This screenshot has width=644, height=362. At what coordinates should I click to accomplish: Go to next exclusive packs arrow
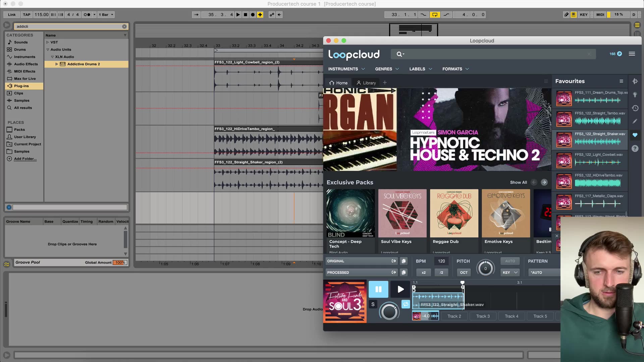[544, 182]
